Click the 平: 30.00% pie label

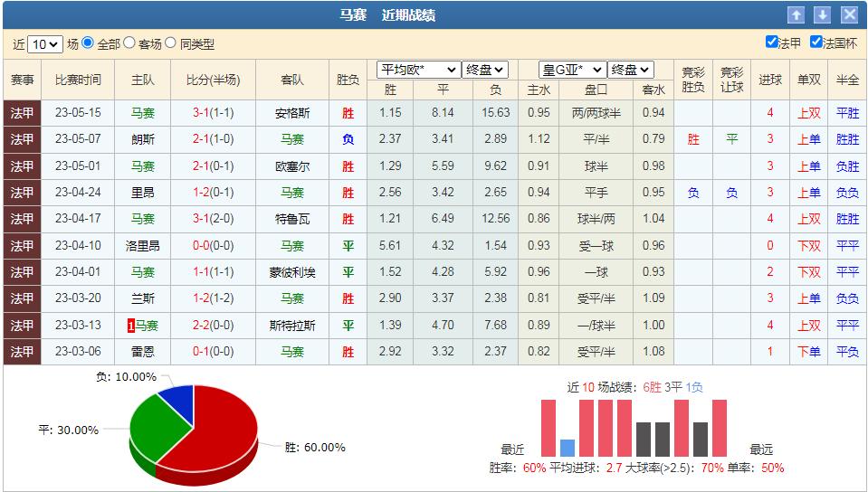coord(68,430)
